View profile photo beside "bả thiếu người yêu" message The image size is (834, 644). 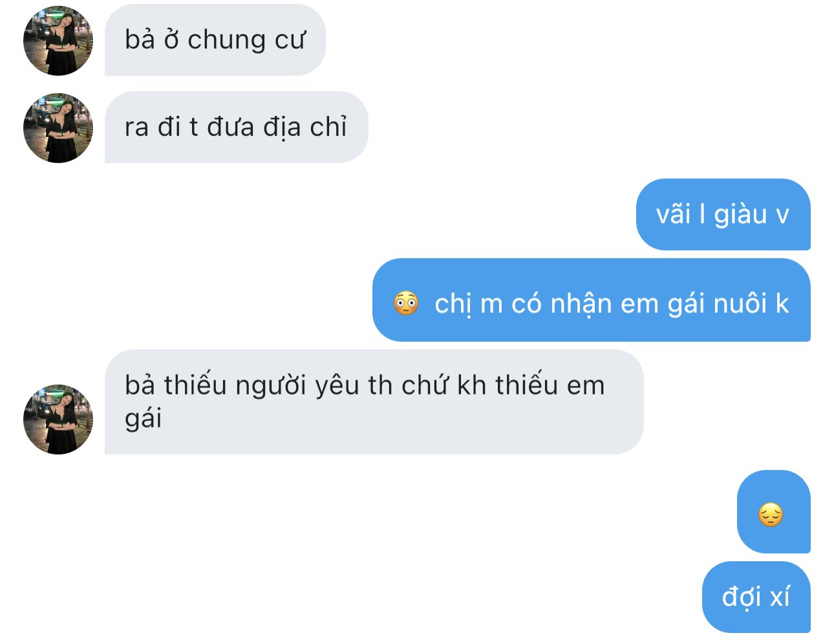58,420
